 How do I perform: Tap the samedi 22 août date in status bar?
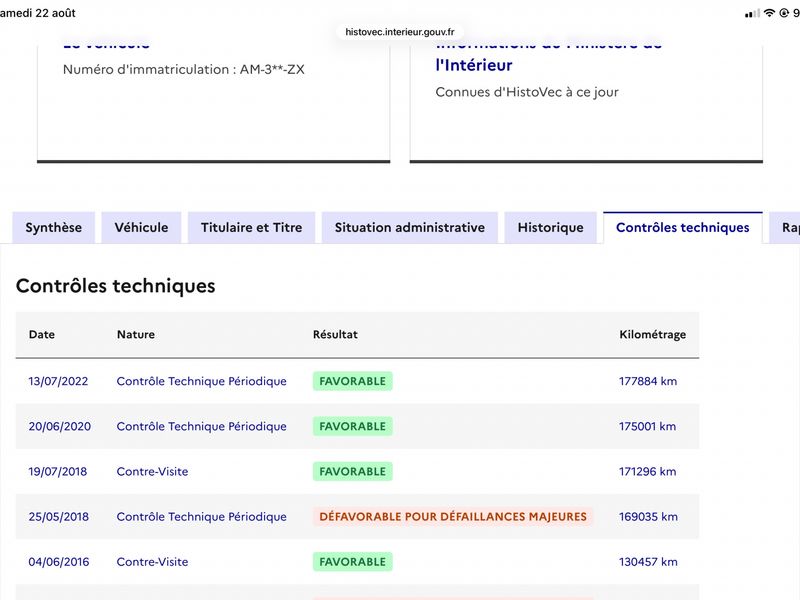[x=38, y=13]
